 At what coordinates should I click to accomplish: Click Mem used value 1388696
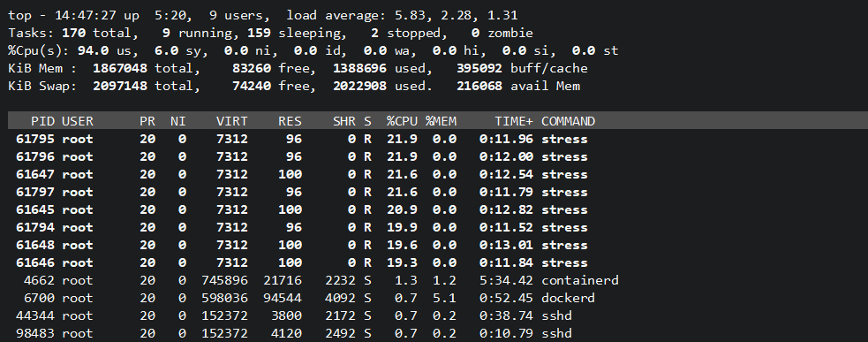point(360,69)
